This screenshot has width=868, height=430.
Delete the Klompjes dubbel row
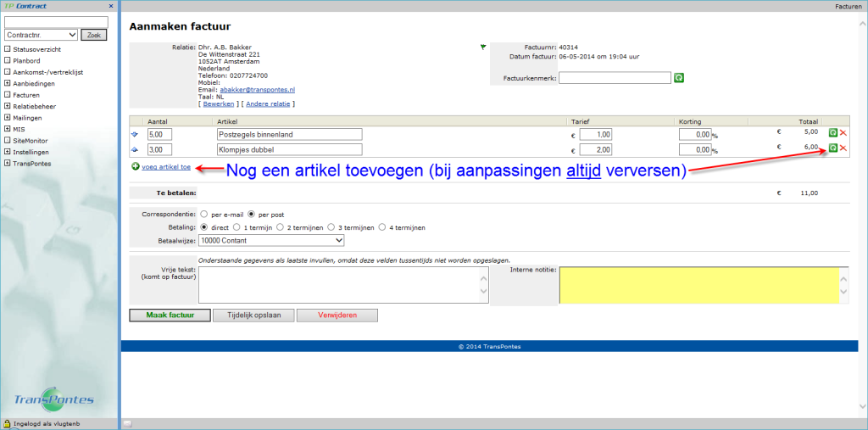click(x=843, y=148)
